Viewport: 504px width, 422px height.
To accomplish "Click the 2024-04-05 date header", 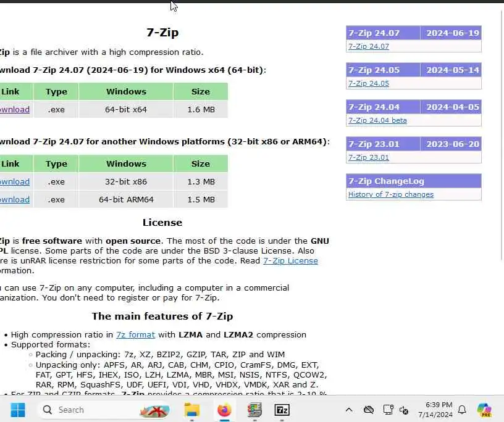I will click(x=452, y=107).
